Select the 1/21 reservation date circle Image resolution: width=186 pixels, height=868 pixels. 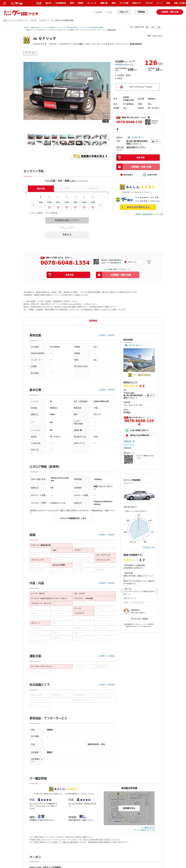[58, 207]
